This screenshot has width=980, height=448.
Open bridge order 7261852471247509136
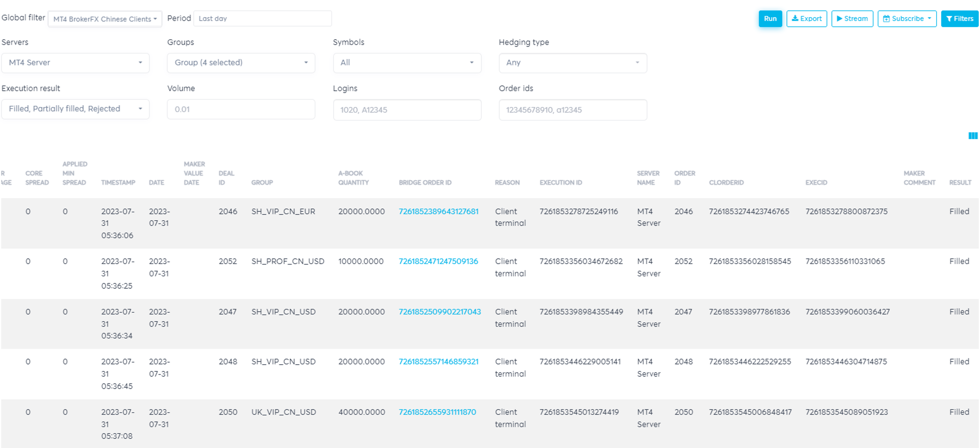pyautogui.click(x=438, y=261)
